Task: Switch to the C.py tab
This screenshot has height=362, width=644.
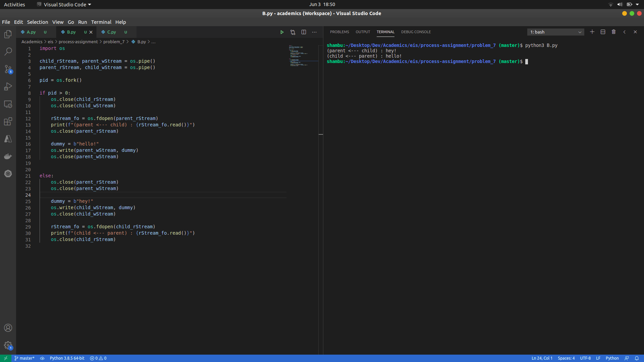Action: point(111,32)
